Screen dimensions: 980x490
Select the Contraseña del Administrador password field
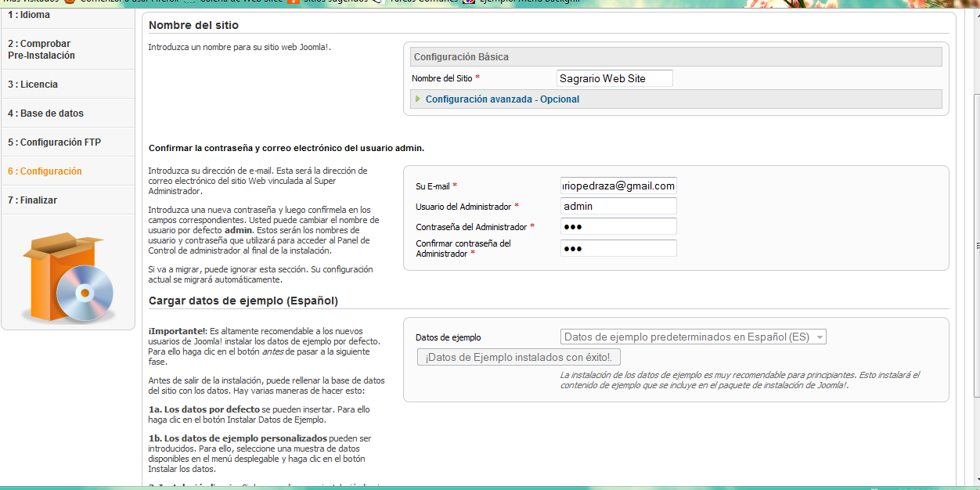[618, 227]
